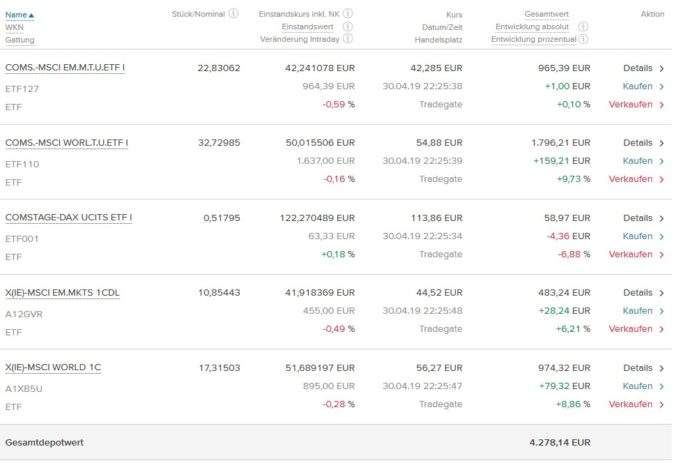
Task: Click Verkaufen for COMSTAGE-DAX UCITS ETF I
Action: pyautogui.click(x=636, y=254)
